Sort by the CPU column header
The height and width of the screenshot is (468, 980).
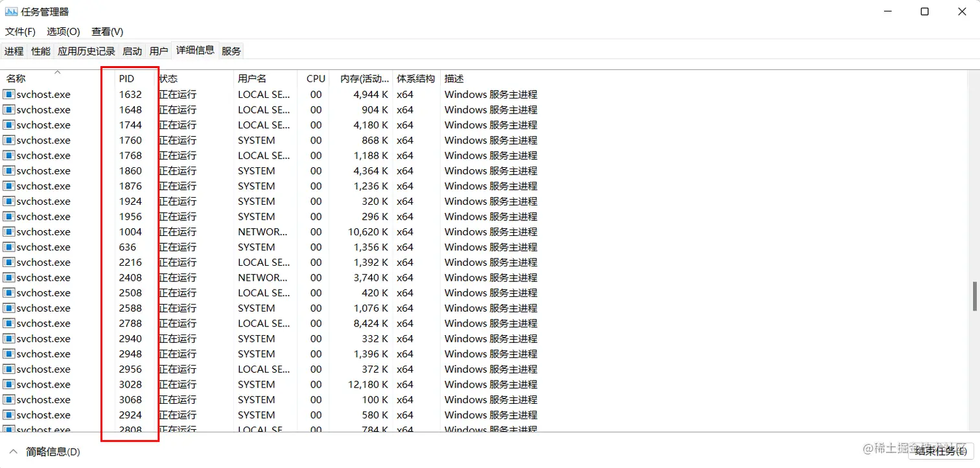pos(314,78)
